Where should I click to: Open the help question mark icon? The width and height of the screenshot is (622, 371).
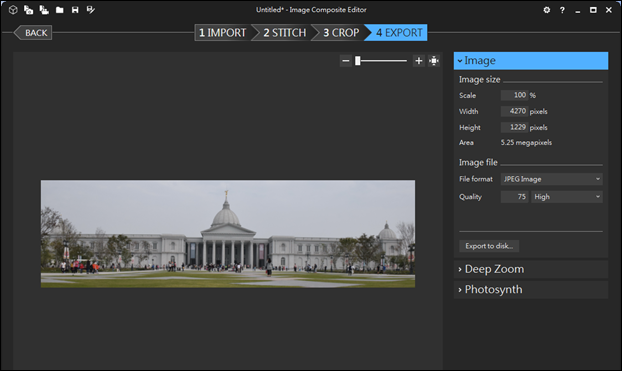click(562, 10)
